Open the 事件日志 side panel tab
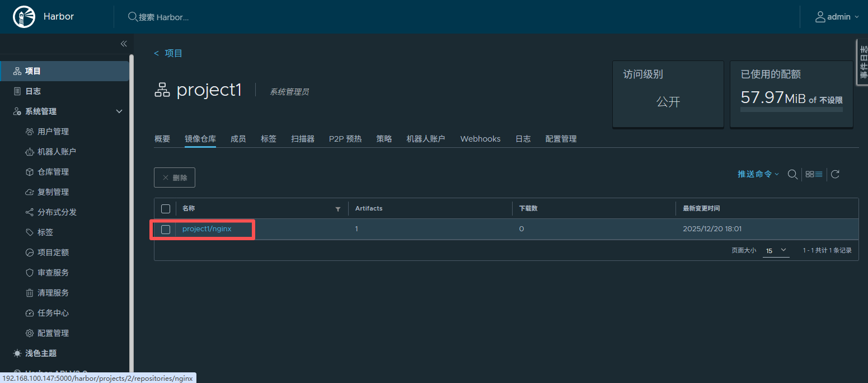 [x=862, y=62]
